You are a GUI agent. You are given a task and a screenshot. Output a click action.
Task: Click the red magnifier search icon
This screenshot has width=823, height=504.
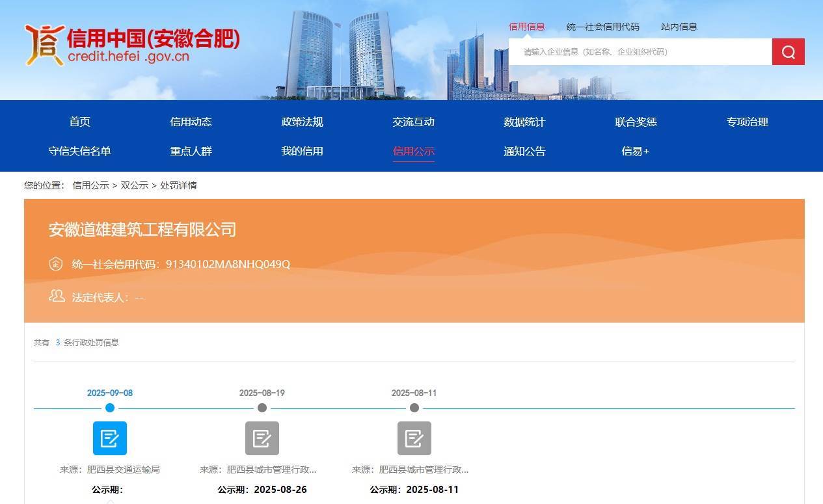(x=788, y=51)
